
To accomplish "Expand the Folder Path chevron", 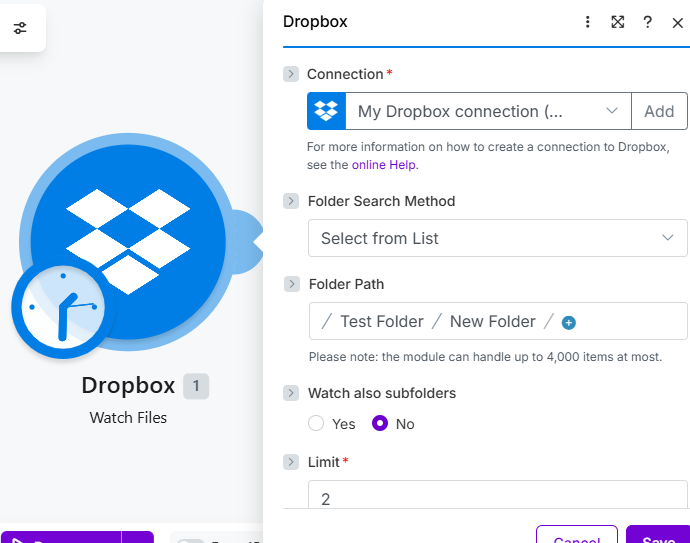I will coord(291,284).
